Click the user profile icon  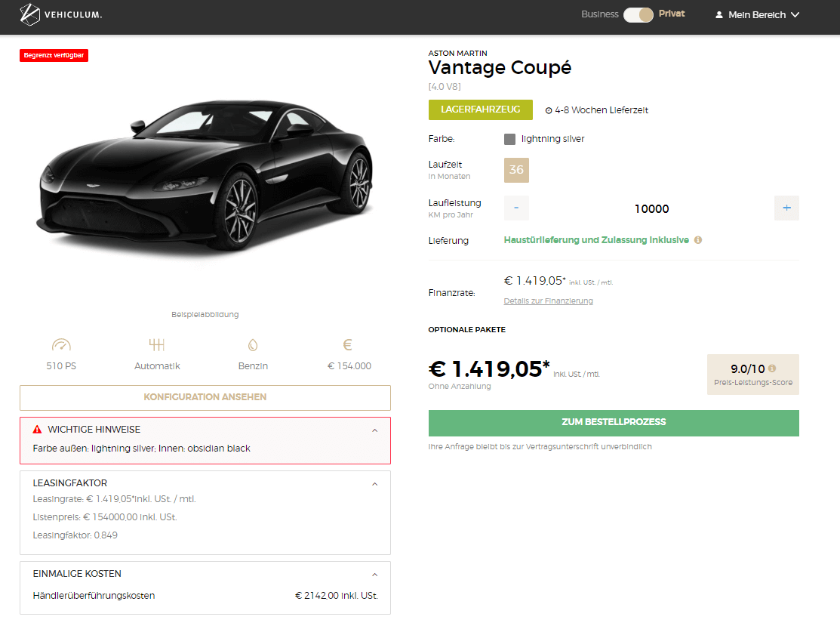(x=718, y=14)
